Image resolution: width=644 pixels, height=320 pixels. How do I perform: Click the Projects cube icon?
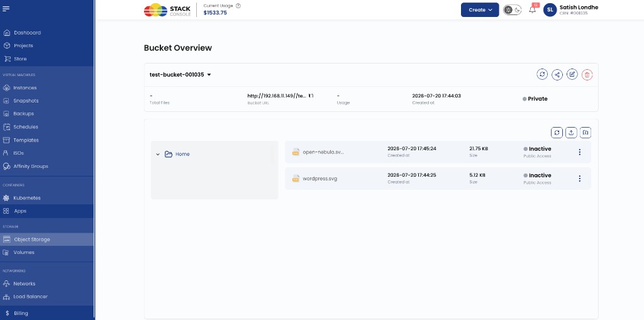coord(6,46)
